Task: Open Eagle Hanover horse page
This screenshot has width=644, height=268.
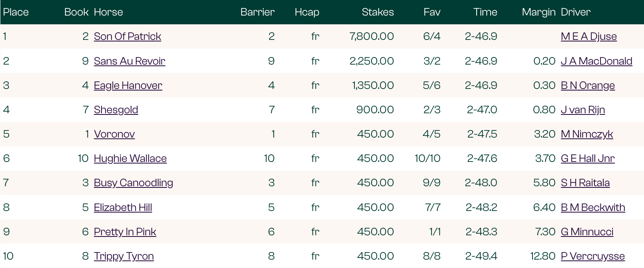Action: 128,85
